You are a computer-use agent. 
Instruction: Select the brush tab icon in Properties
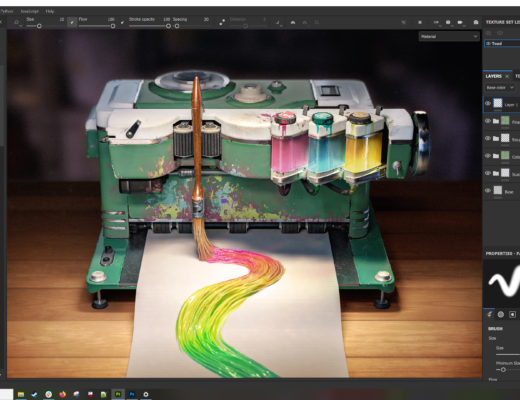[490, 314]
